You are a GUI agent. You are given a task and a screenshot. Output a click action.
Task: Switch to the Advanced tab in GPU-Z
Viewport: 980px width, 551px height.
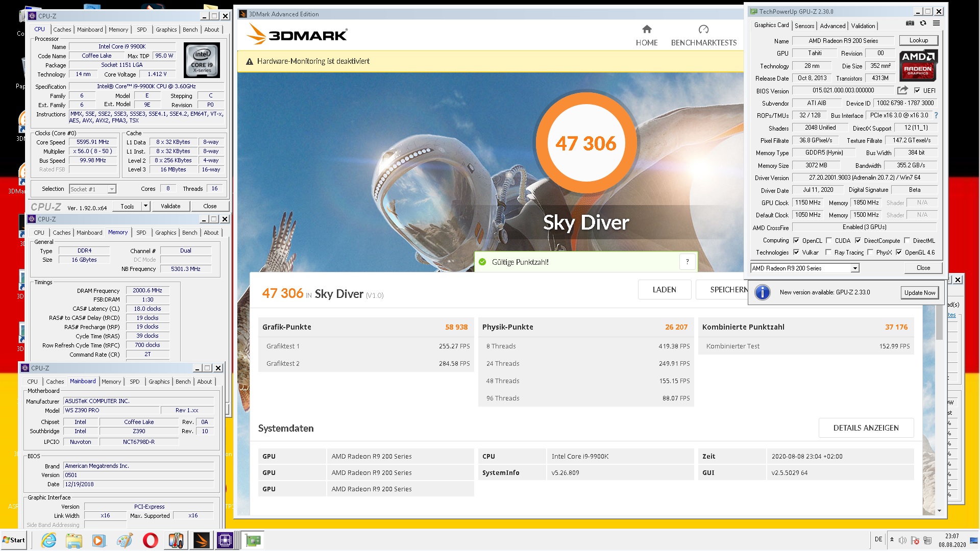click(x=832, y=26)
